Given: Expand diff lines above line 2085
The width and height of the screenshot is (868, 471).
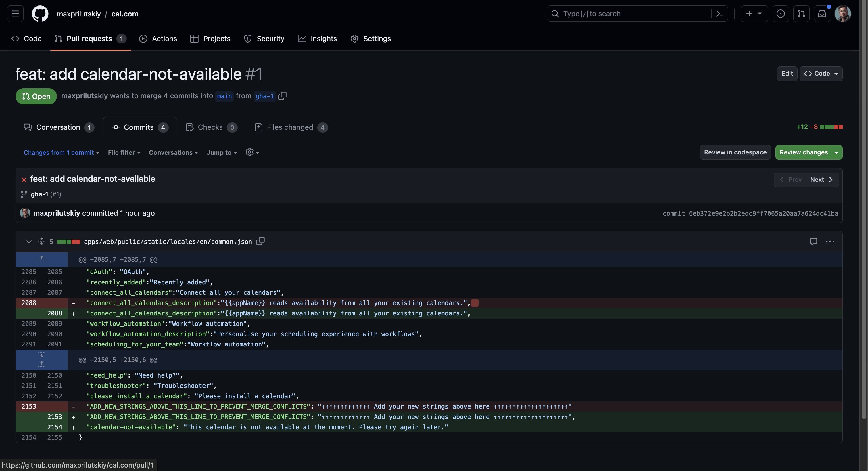Looking at the screenshot, I should pyautogui.click(x=41, y=259).
